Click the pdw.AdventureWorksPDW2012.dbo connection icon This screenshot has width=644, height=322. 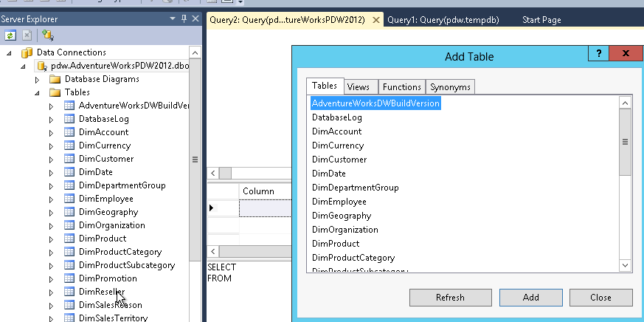pos(42,66)
